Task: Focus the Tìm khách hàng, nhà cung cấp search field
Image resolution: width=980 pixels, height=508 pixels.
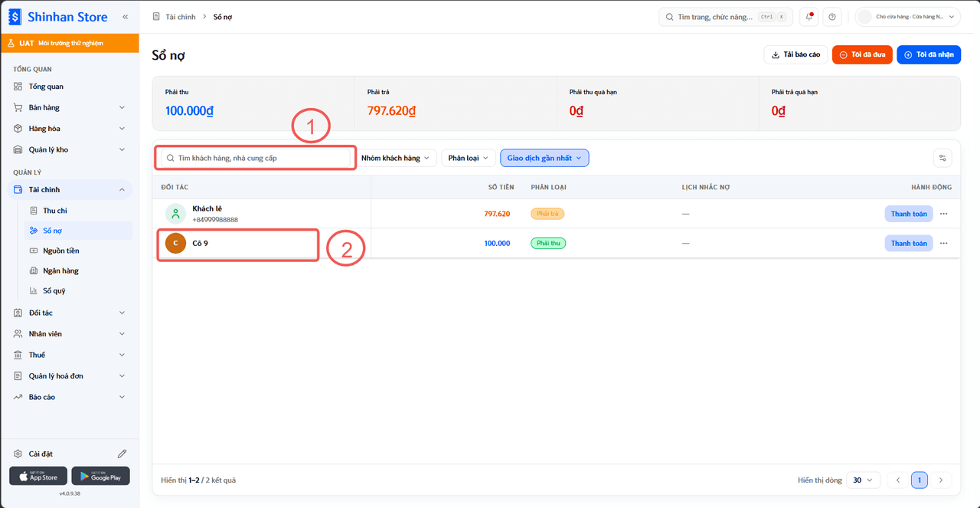Action: coord(256,158)
